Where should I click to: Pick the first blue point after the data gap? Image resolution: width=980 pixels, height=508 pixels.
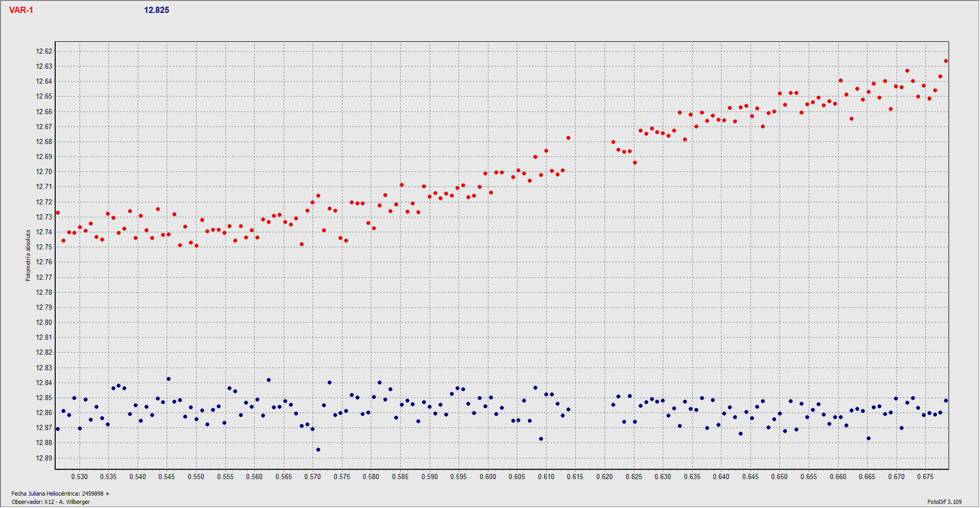point(613,405)
